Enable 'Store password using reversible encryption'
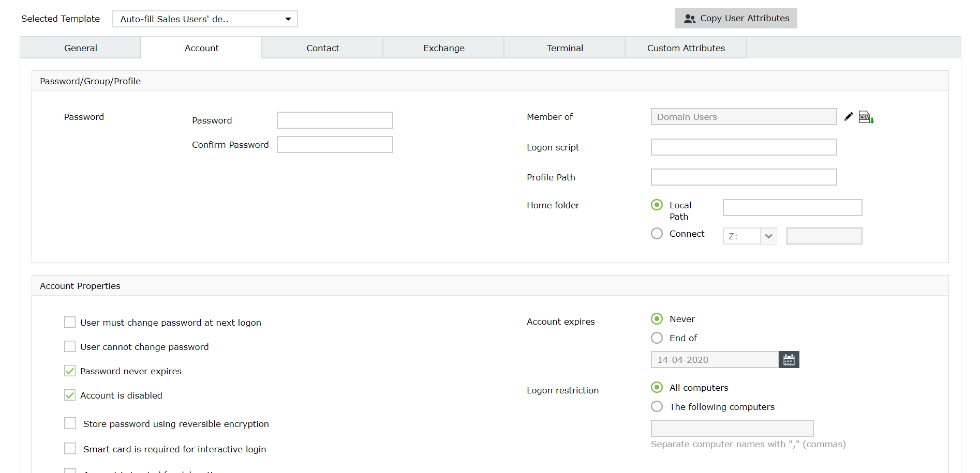 [70, 423]
